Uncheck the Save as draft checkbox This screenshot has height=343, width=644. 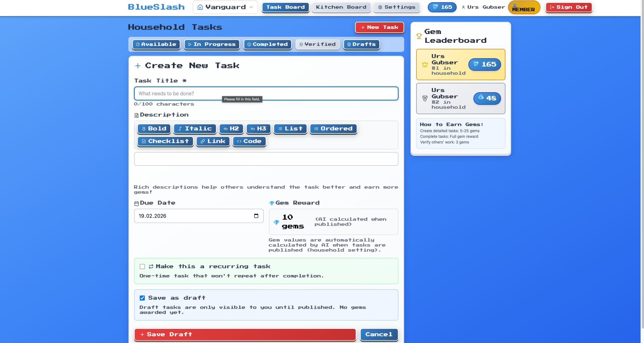(142, 298)
